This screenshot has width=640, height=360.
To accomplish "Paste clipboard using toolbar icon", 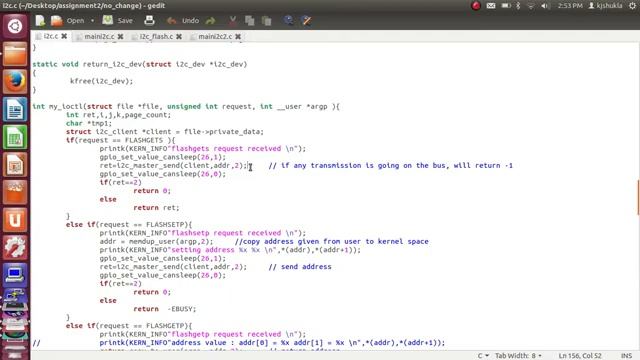I will pyautogui.click(x=267, y=20).
